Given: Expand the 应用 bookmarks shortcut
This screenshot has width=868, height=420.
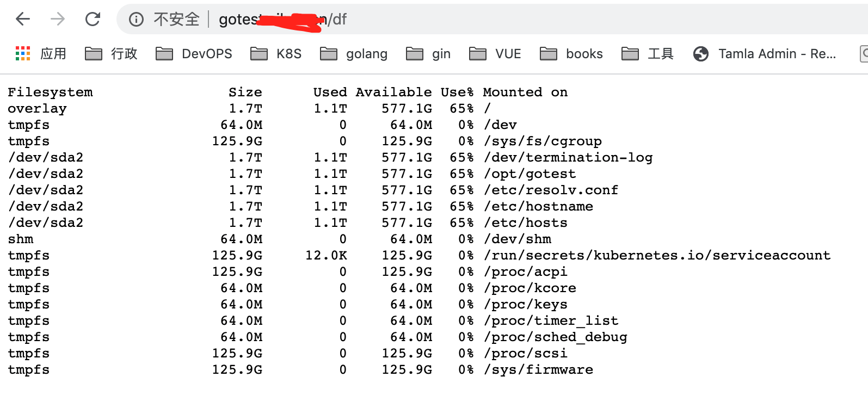Looking at the screenshot, I should (x=53, y=53).
